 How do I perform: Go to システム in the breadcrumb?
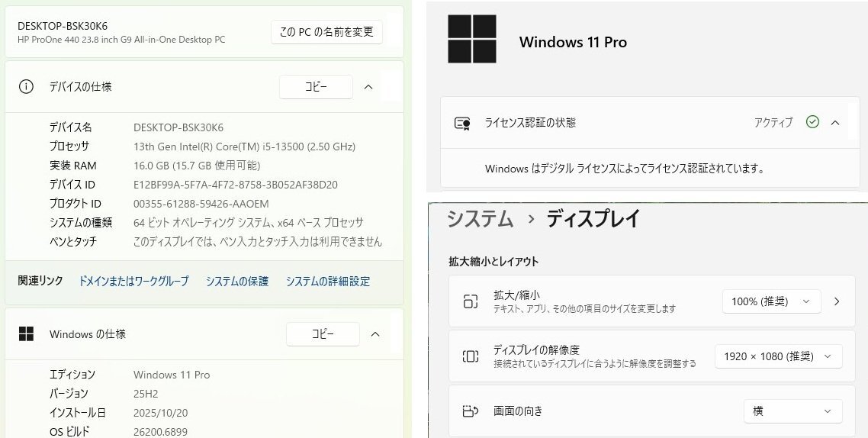click(x=480, y=219)
